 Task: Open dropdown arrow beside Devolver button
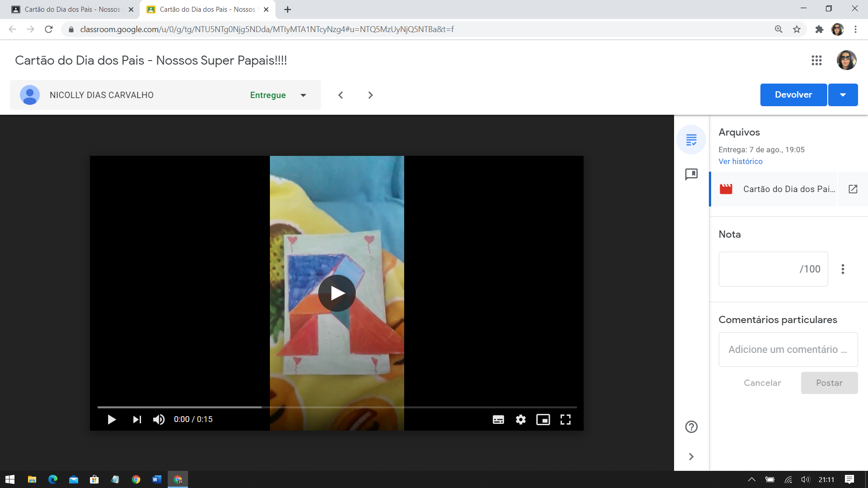tap(843, 95)
